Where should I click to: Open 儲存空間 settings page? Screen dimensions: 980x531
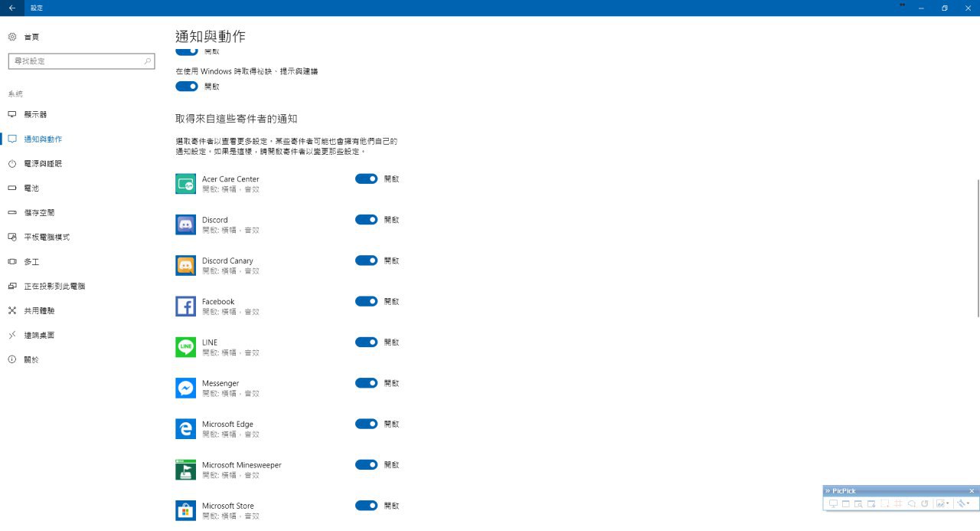[39, 212]
